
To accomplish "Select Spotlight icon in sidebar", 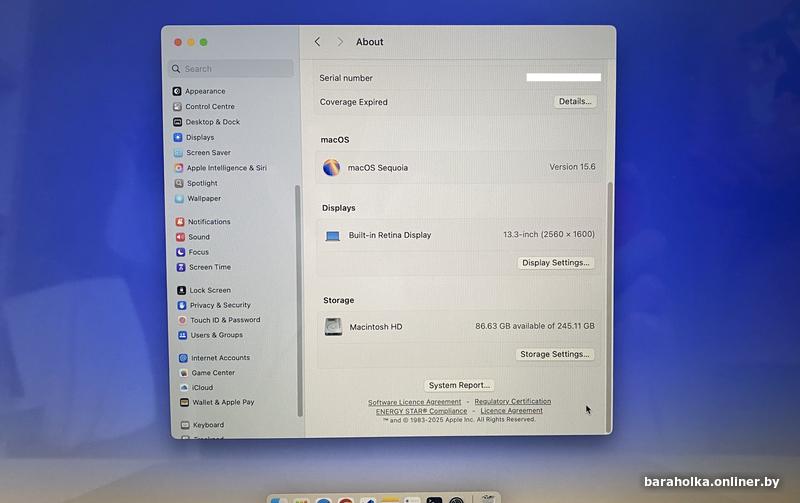I will click(179, 183).
